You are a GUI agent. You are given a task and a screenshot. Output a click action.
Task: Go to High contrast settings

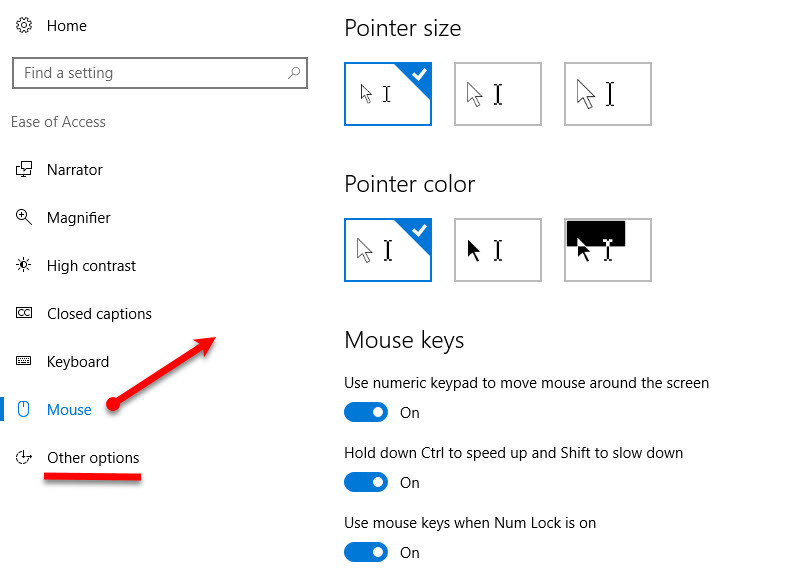coord(91,266)
